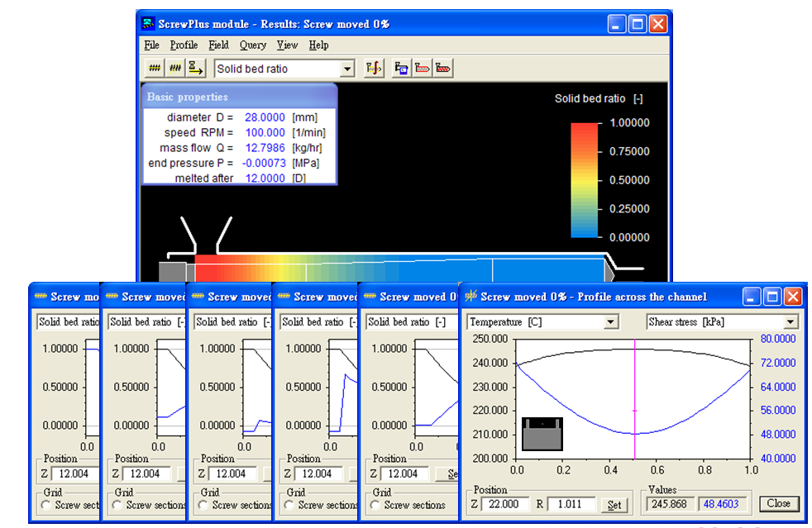The image size is (812, 528).
Task: Minimize the Profile across the channel window
Action: pos(752,297)
